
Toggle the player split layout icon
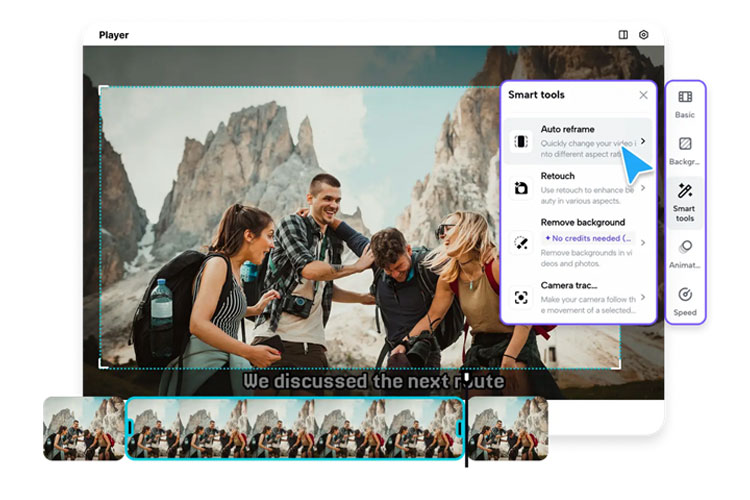tap(623, 35)
